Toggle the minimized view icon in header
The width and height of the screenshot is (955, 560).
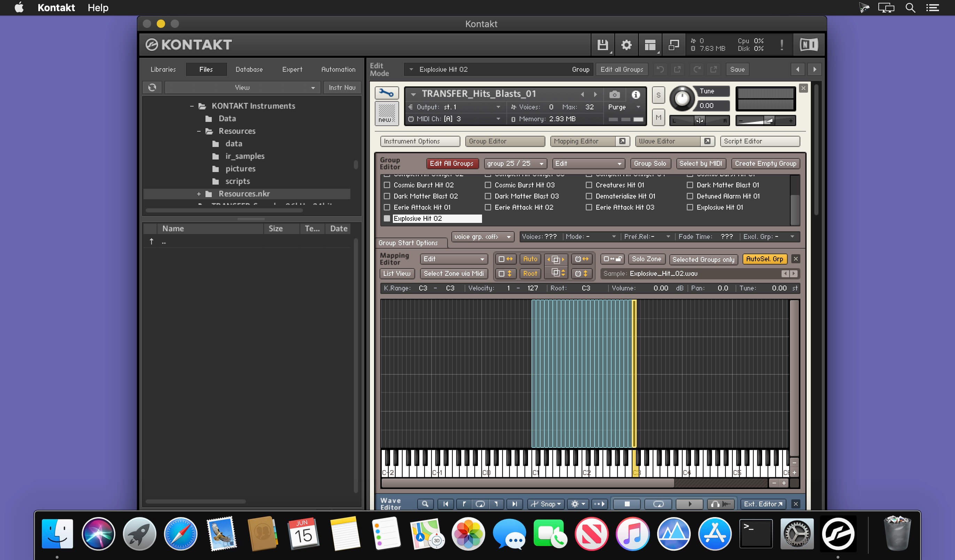coord(674,45)
